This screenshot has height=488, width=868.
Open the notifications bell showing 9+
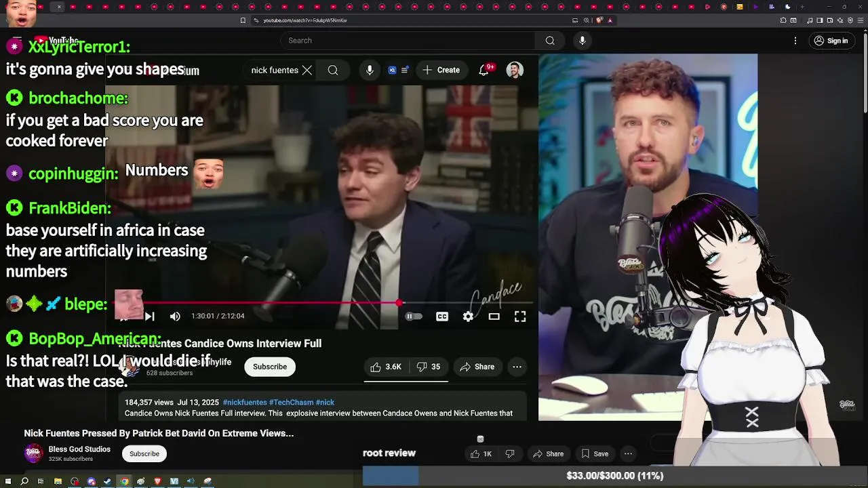[484, 70]
